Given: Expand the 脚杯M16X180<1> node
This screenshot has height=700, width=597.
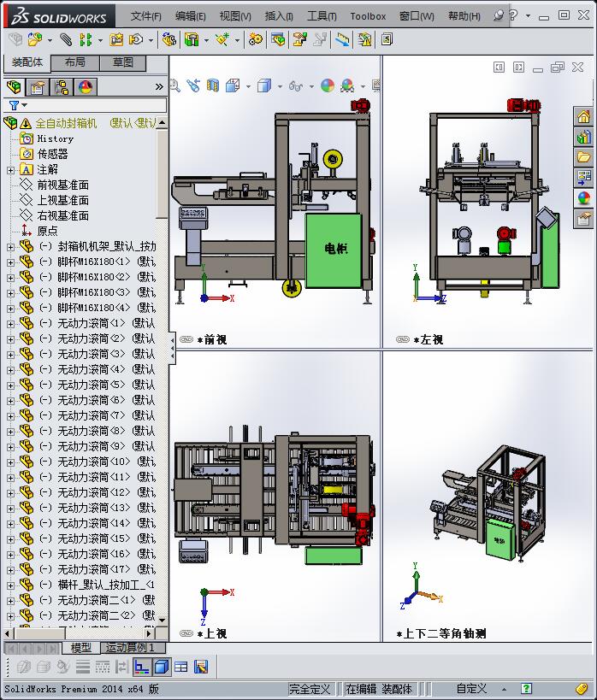Looking at the screenshot, I should coord(10,262).
